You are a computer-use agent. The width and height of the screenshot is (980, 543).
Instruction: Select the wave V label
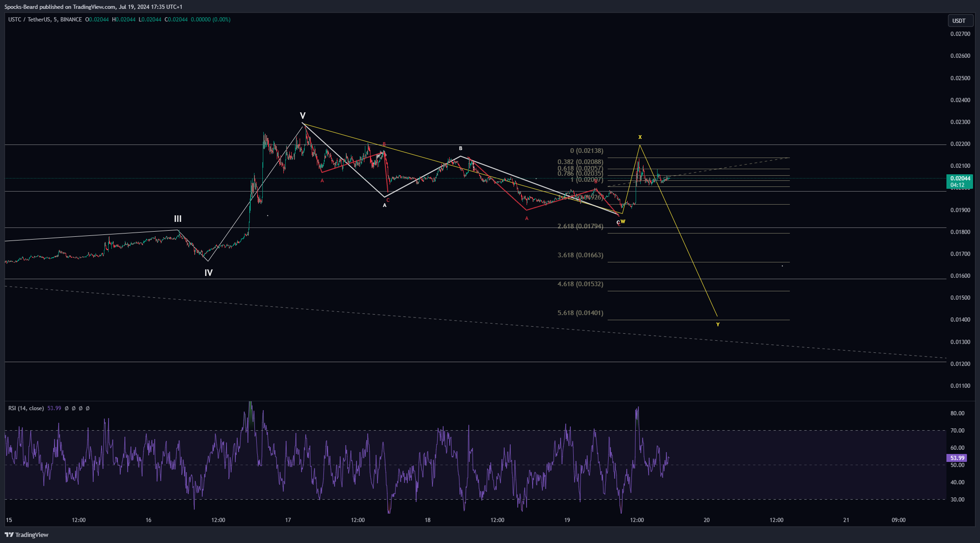(x=303, y=116)
